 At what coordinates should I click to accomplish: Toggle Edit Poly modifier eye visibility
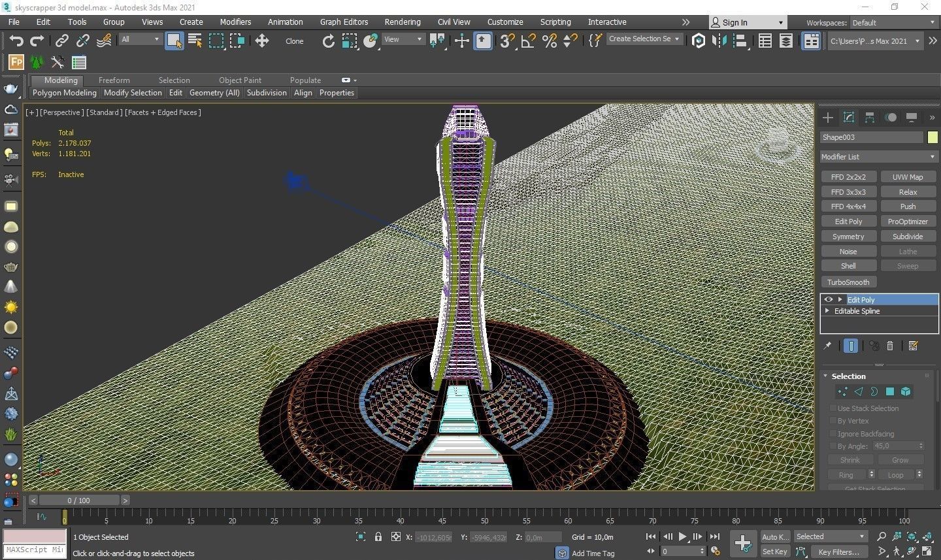(x=829, y=299)
